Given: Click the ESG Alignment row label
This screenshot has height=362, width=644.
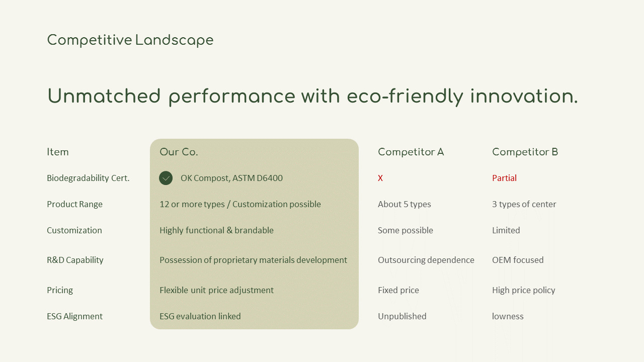Looking at the screenshot, I should coord(74,316).
